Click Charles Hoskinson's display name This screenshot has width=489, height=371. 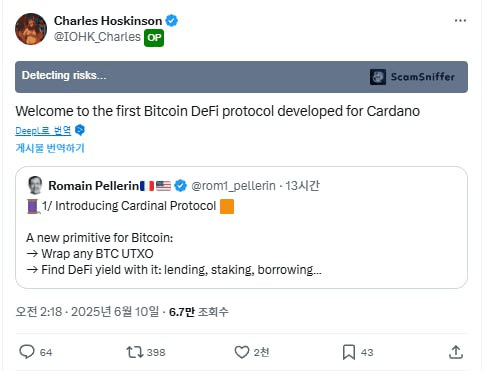coord(108,21)
